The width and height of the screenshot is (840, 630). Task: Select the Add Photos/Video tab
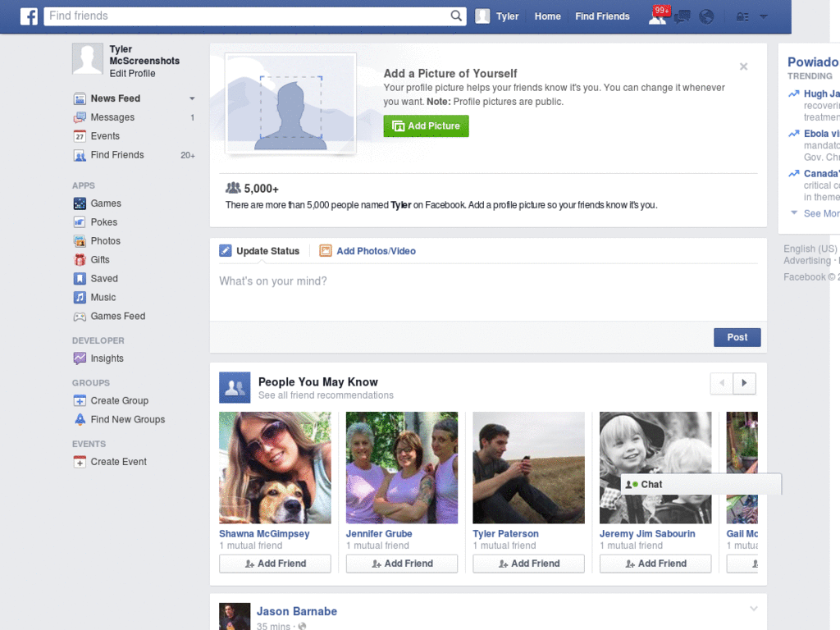click(367, 251)
